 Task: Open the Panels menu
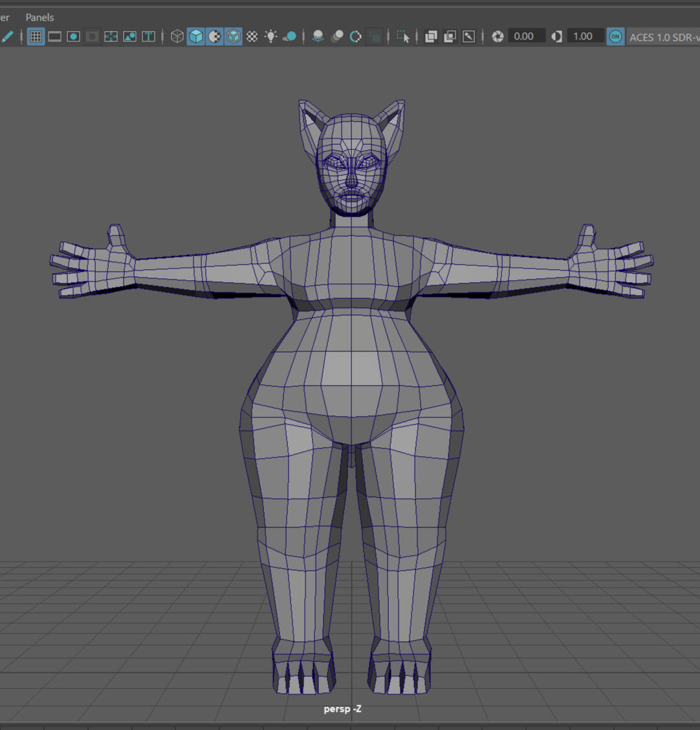39,17
